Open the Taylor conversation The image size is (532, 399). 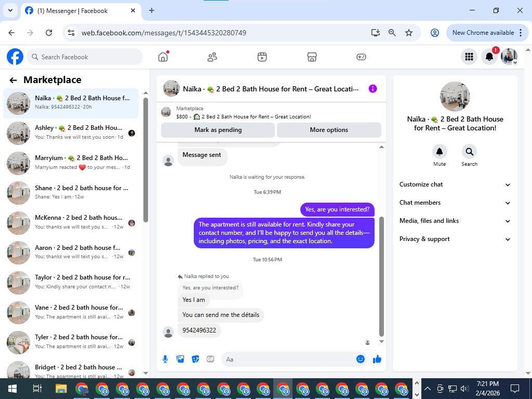pyautogui.click(x=71, y=283)
